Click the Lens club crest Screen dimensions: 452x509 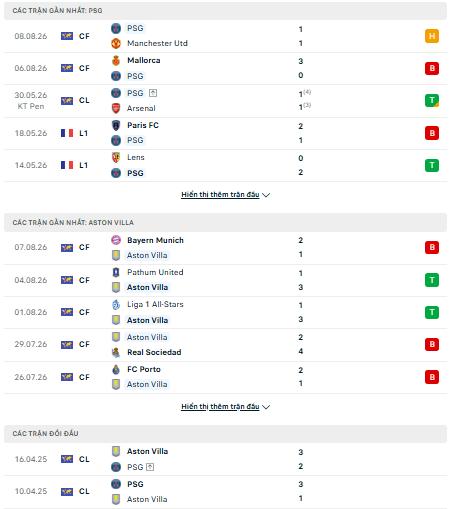116,157
